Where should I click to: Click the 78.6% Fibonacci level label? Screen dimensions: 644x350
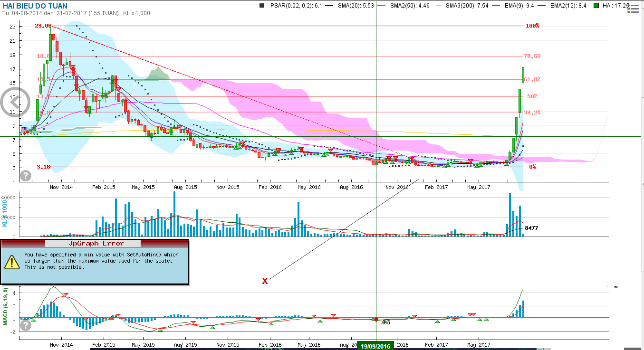[x=532, y=56]
